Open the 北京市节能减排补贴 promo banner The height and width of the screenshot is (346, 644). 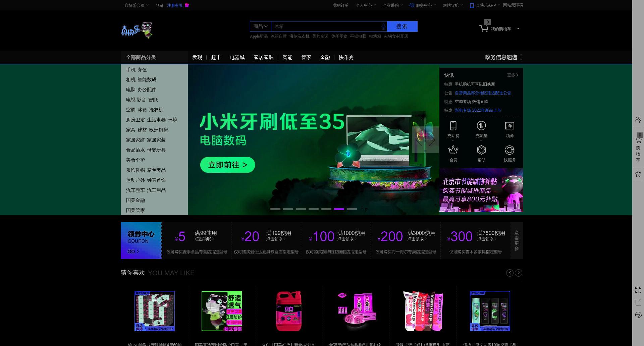coord(481,190)
